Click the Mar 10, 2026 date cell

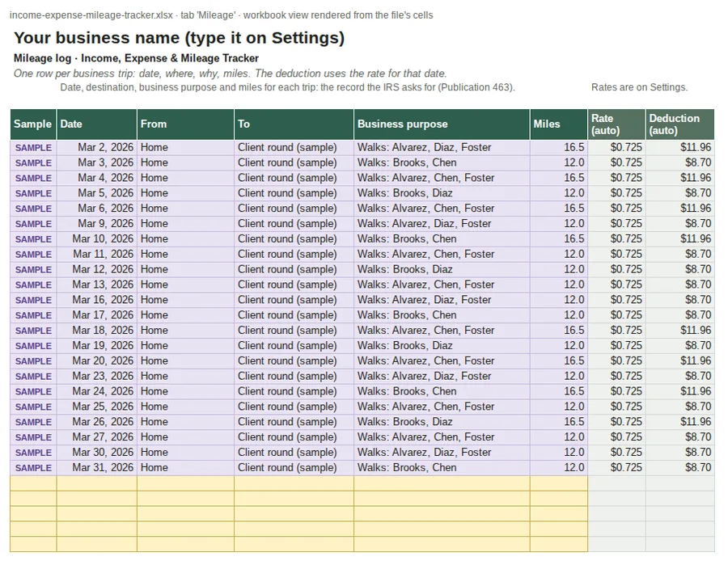click(x=96, y=239)
